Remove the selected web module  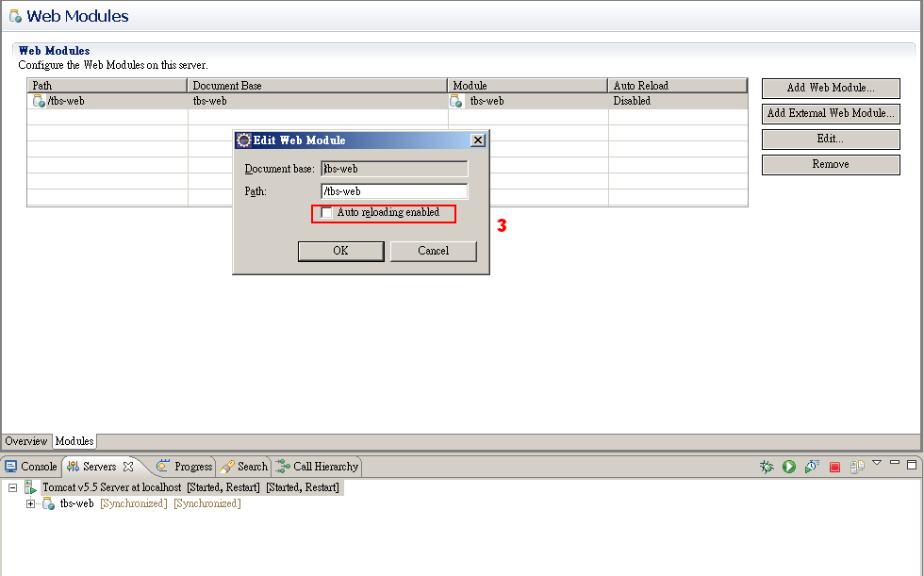[831, 165]
